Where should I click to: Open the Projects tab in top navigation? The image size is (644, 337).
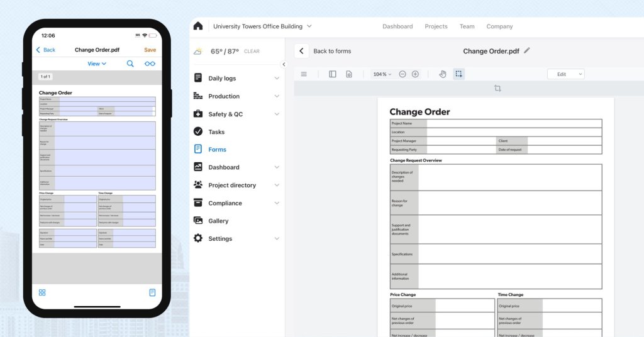[x=436, y=26]
